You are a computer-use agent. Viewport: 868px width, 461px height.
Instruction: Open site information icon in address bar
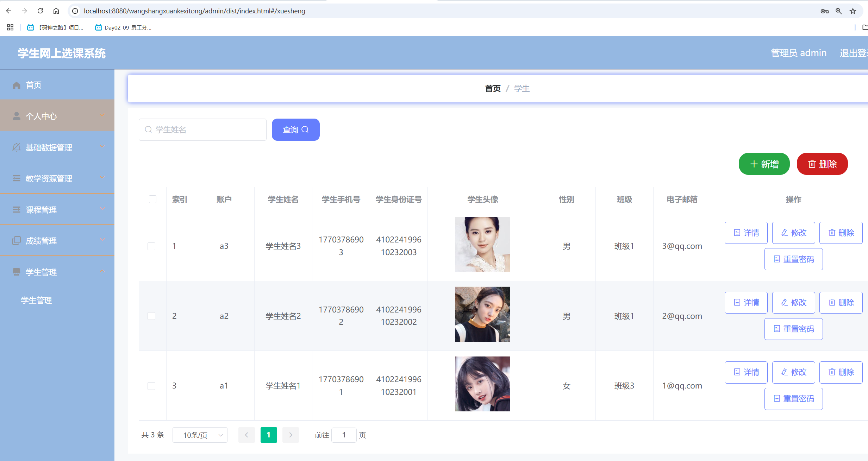pos(75,11)
